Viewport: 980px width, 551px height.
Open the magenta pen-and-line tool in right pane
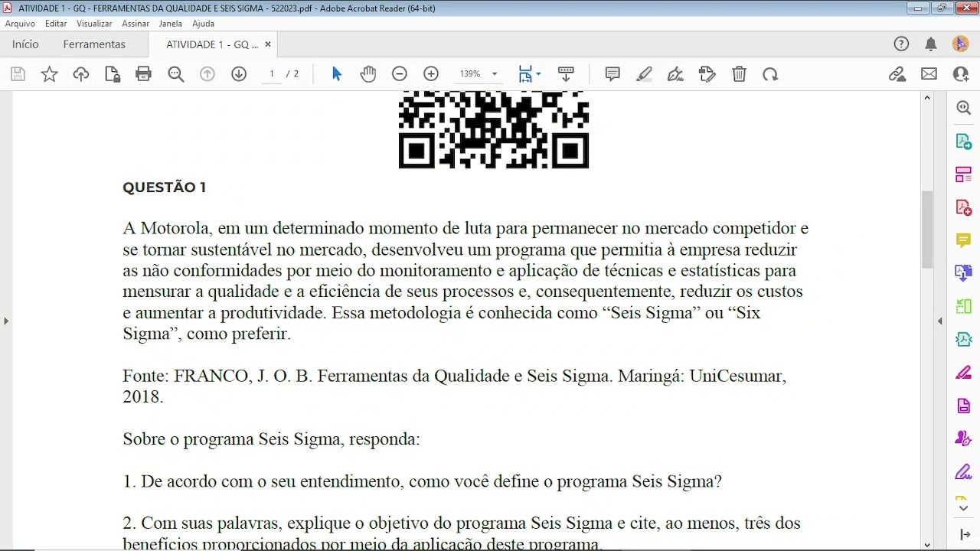point(964,373)
